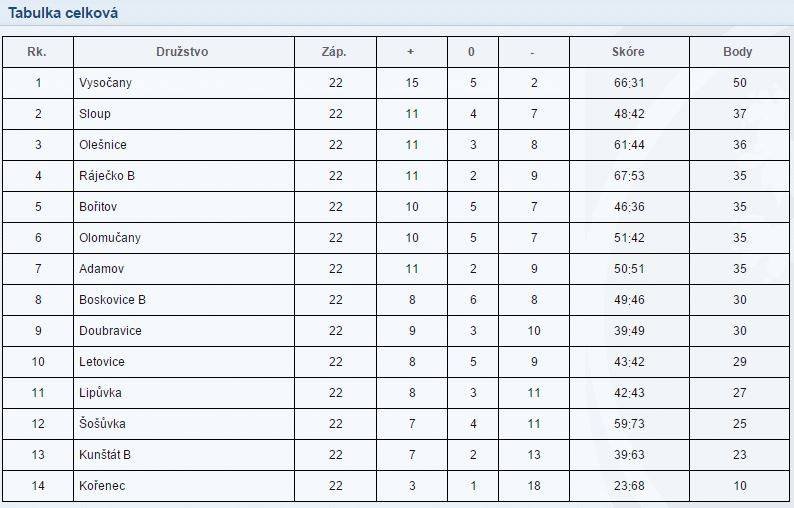Open the Vysočany team entry

(105, 83)
